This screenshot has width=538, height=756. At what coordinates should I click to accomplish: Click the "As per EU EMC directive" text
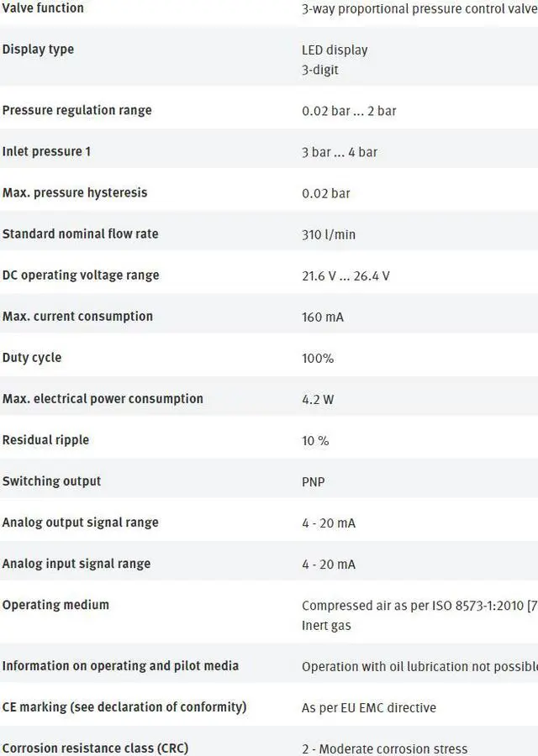coord(369,708)
